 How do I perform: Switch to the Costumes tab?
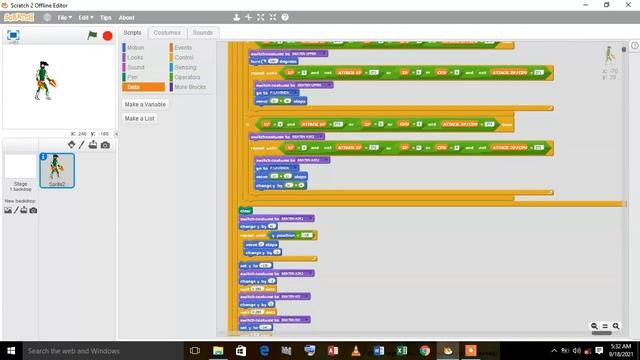click(x=167, y=33)
